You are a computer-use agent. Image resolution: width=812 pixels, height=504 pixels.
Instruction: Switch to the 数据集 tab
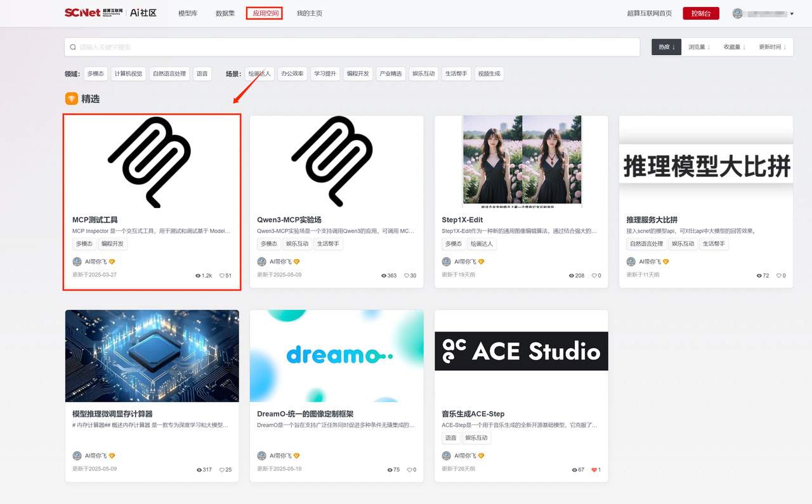225,13
